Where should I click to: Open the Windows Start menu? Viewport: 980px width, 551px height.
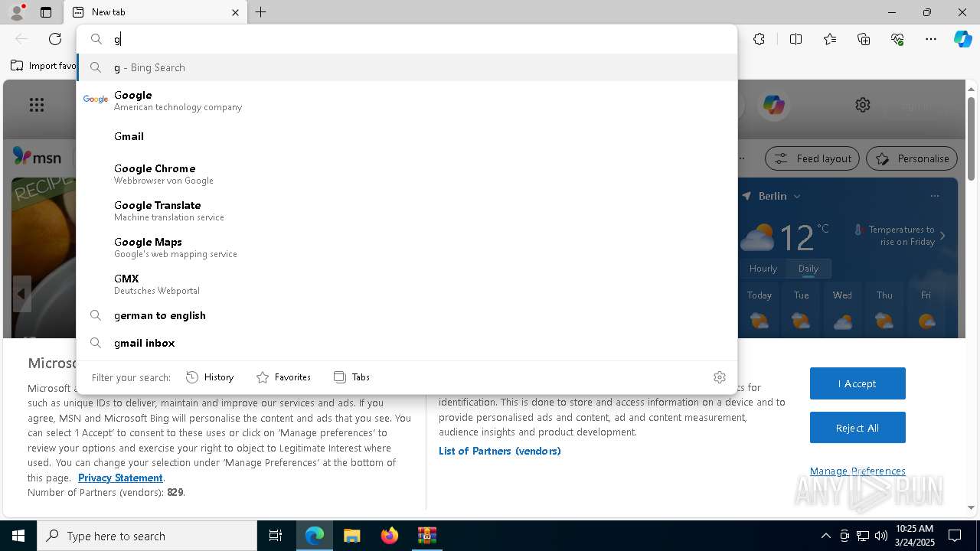(x=18, y=536)
